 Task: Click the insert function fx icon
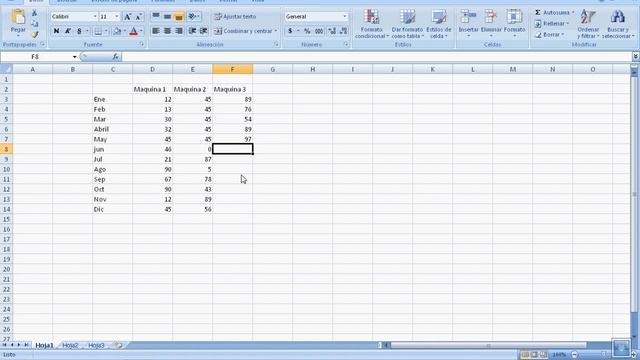pos(116,57)
